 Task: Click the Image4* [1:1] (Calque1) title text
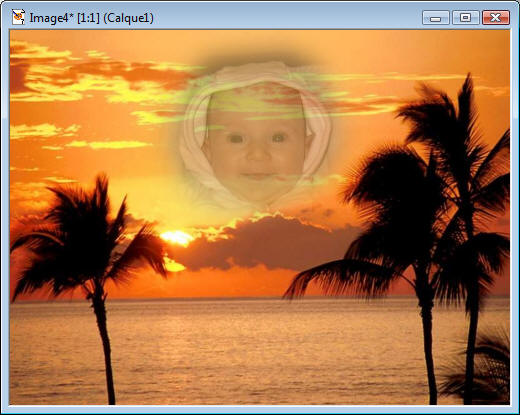(x=92, y=18)
